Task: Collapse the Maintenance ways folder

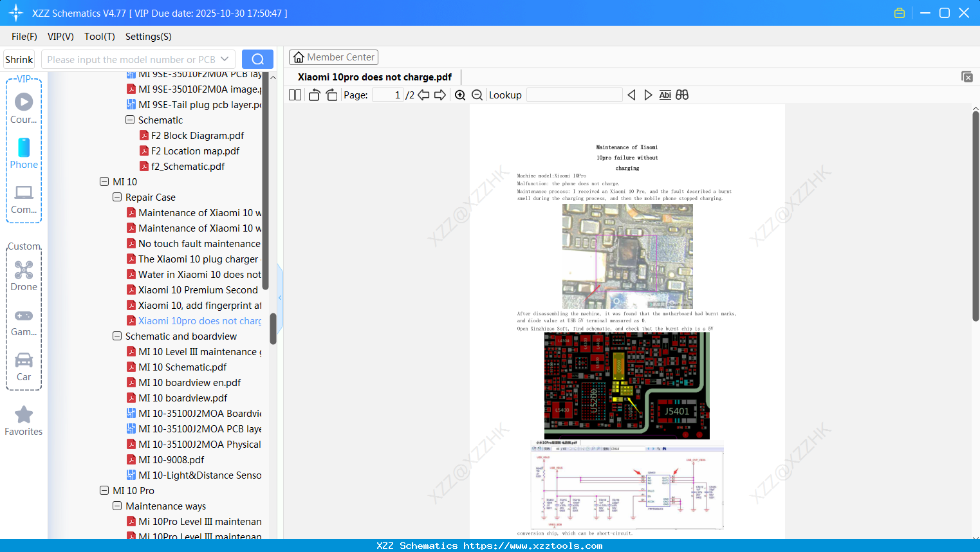Action: coord(117,506)
